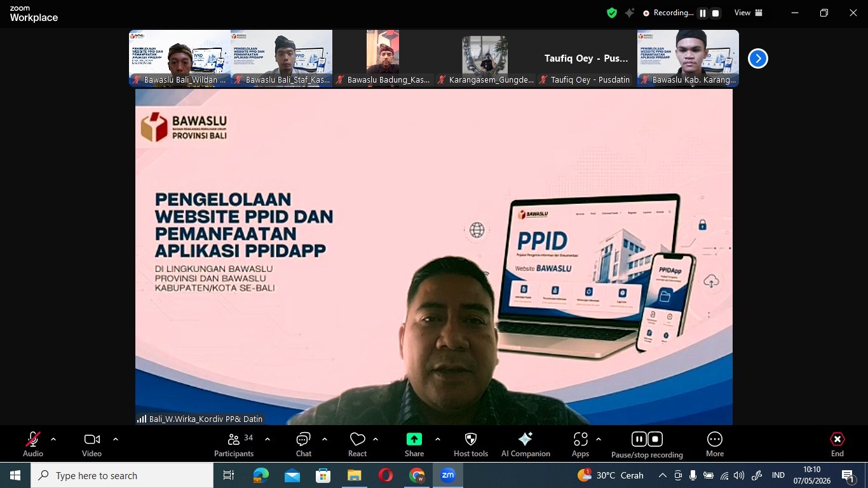Switch IND input language

[778, 475]
